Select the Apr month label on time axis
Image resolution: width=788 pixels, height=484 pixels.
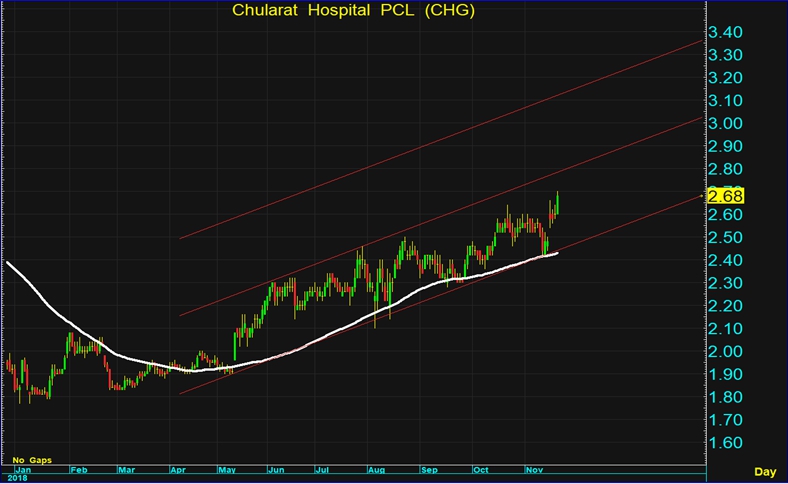pyautogui.click(x=178, y=470)
